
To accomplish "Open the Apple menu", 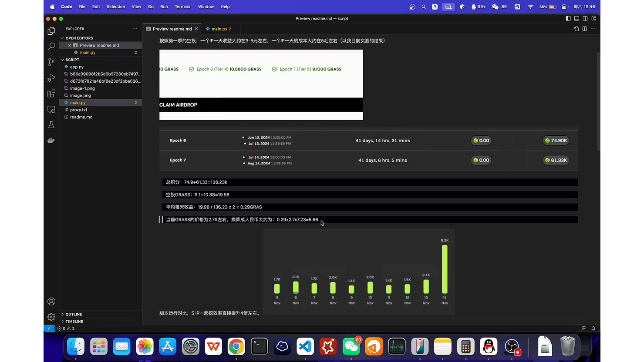I will pos(52,7).
